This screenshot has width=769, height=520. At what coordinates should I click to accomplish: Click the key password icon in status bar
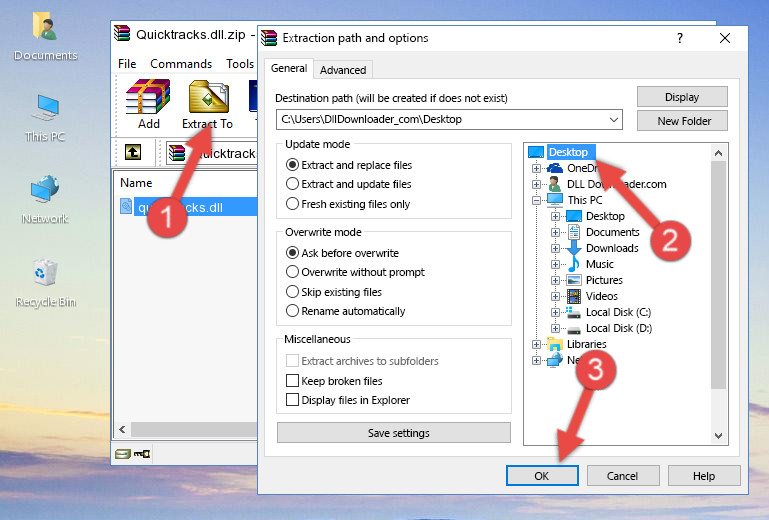142,454
